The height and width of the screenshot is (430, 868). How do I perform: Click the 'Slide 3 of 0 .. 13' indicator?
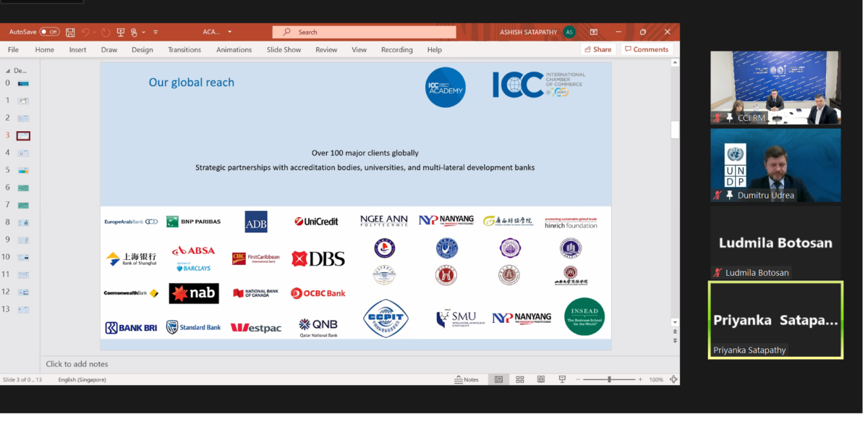click(22, 379)
